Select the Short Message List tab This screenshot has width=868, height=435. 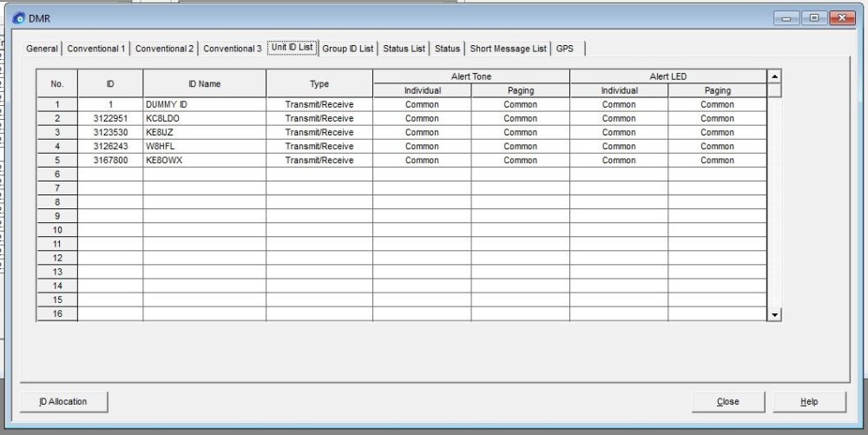click(x=508, y=49)
